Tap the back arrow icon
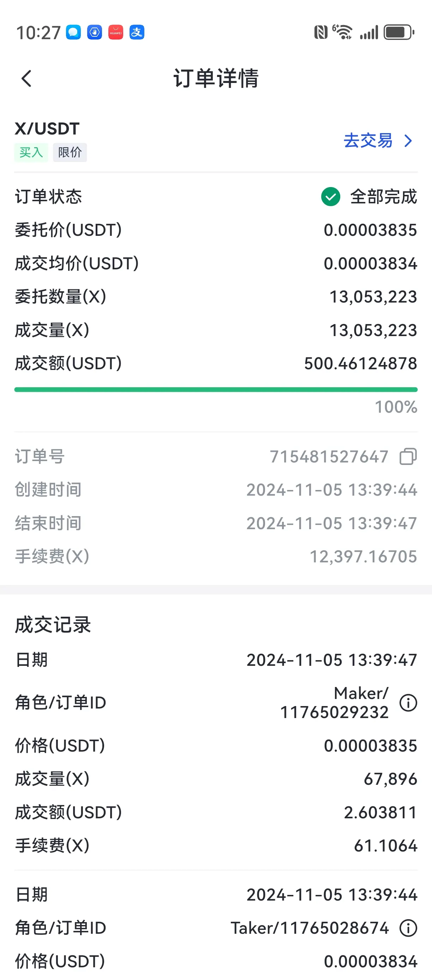The image size is (432, 980). [x=26, y=79]
